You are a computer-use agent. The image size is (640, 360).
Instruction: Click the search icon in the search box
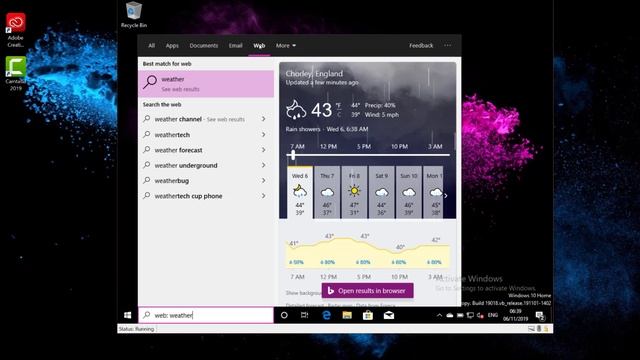point(147,315)
